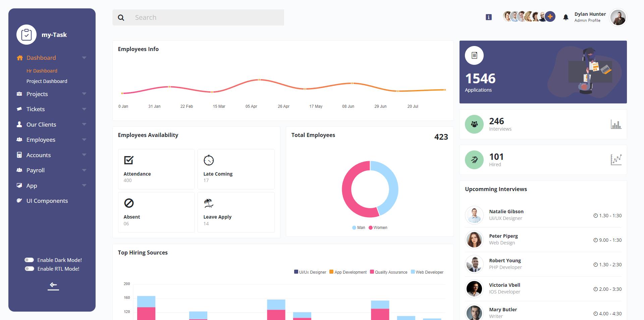Open Project Dashboard submenu item

(x=47, y=81)
